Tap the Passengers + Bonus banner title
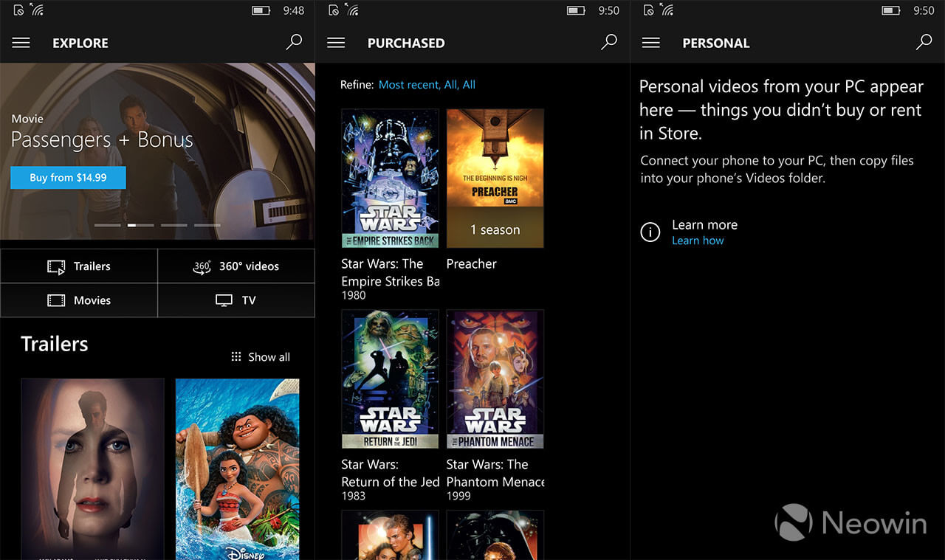The width and height of the screenshot is (945, 560). tap(102, 139)
